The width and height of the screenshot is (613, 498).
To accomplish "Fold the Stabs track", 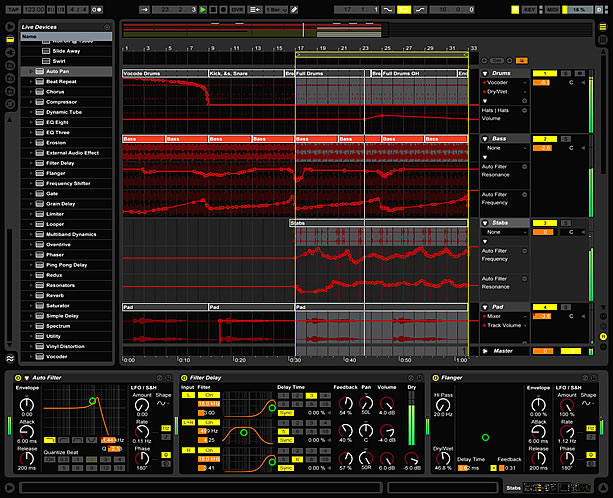I will [485, 223].
